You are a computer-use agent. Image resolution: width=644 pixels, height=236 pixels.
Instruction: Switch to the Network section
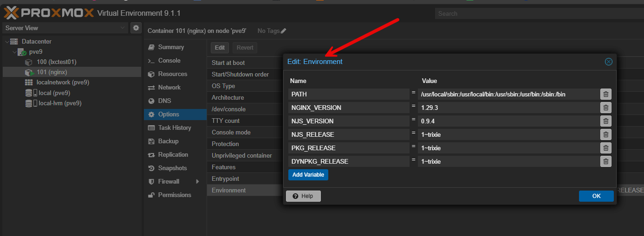(169, 87)
